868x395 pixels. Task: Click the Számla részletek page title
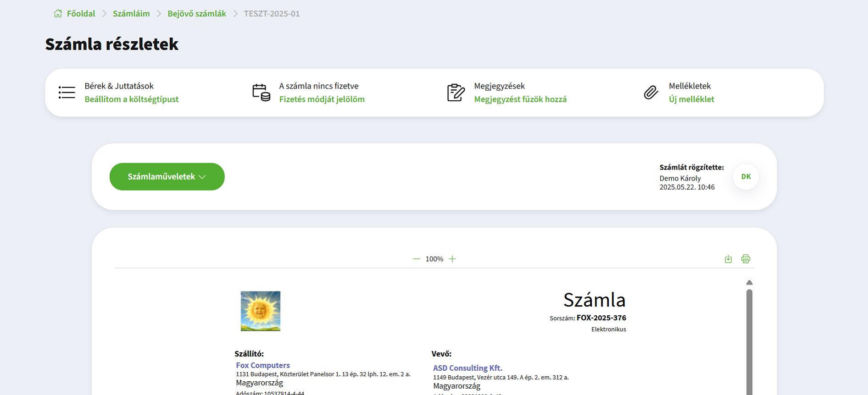tap(111, 44)
